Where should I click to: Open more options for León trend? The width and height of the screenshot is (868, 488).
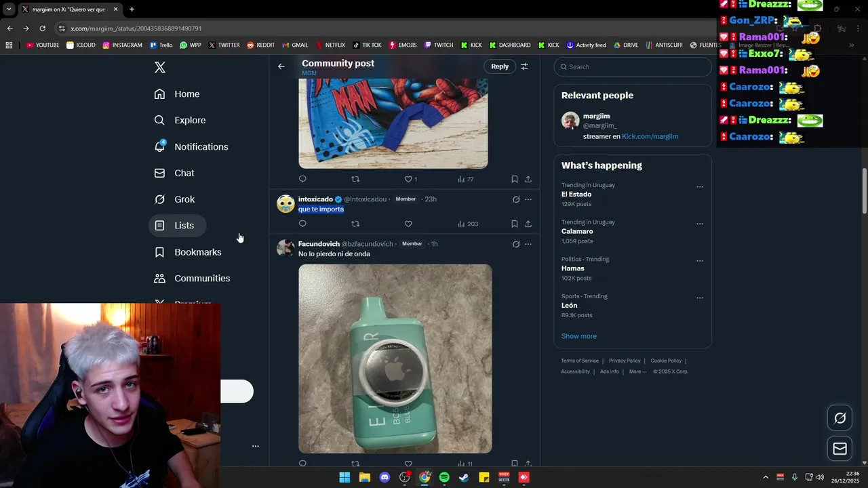coord(700,298)
